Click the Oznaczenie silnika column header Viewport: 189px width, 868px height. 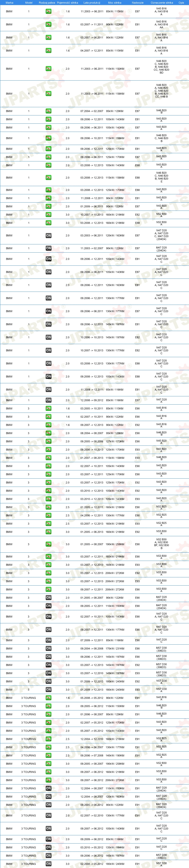coord(162,3)
